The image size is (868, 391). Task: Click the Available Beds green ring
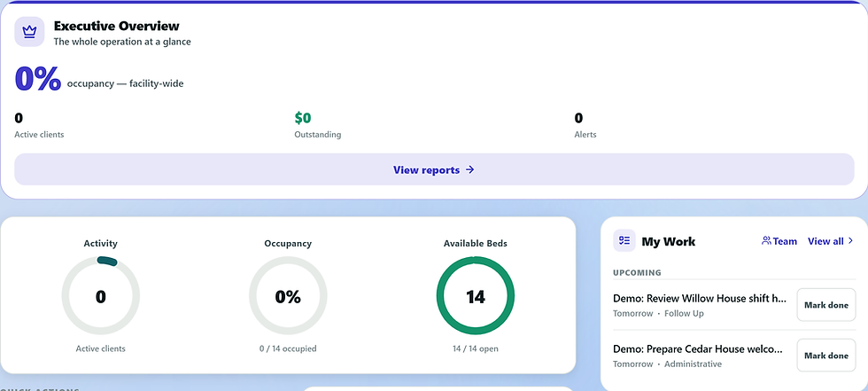click(x=476, y=296)
